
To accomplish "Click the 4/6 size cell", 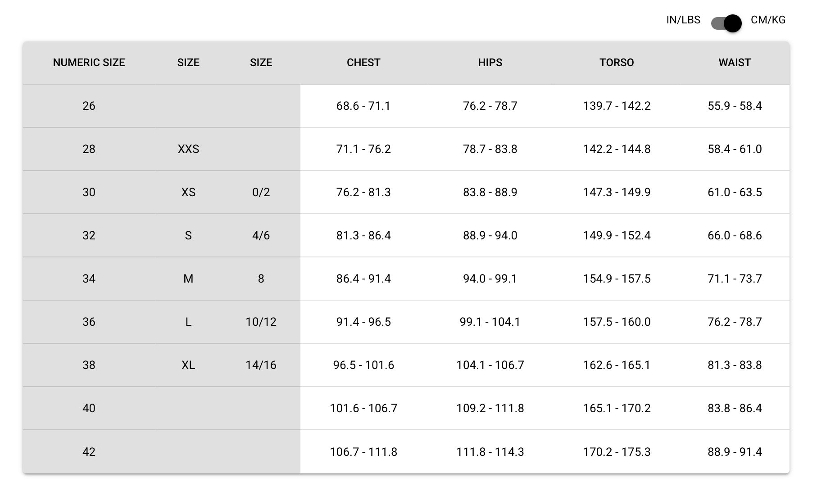I will [261, 235].
